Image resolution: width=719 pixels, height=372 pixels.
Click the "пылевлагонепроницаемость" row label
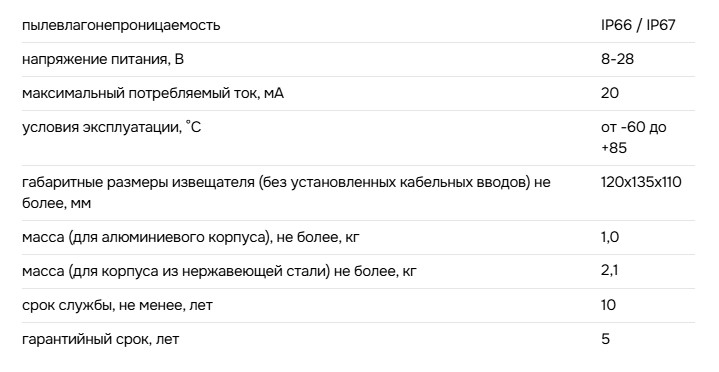pyautogui.click(x=121, y=25)
